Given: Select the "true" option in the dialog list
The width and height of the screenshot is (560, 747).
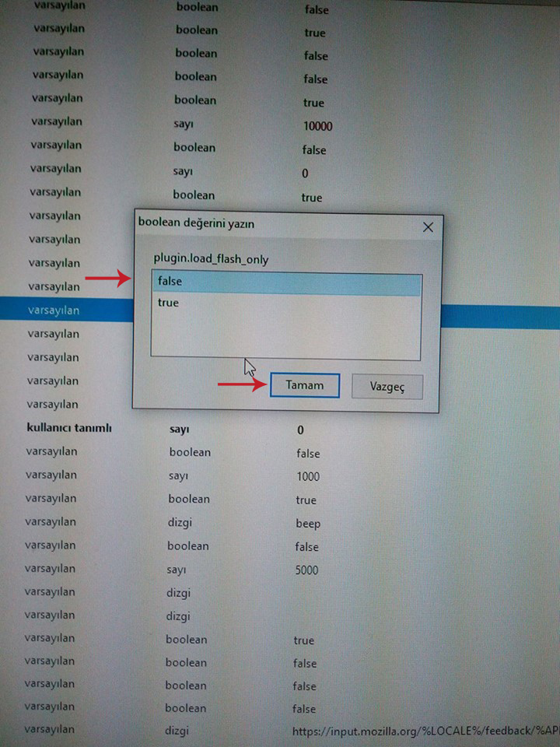Looking at the screenshot, I should (286, 303).
